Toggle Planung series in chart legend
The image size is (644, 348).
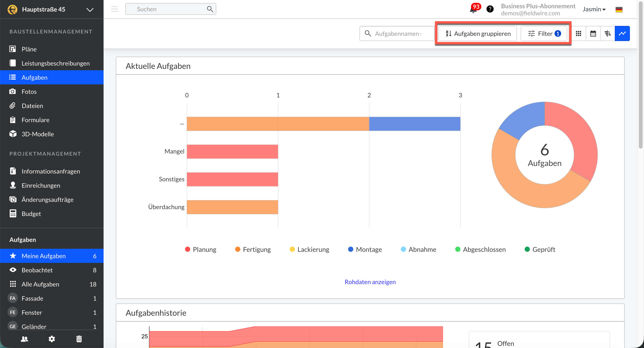(x=201, y=249)
